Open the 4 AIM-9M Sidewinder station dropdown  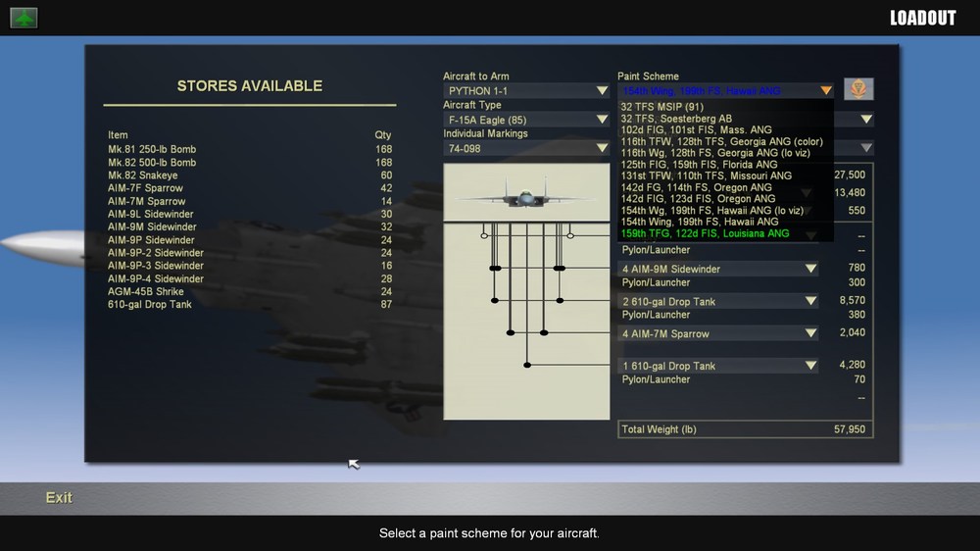pyautogui.click(x=718, y=269)
